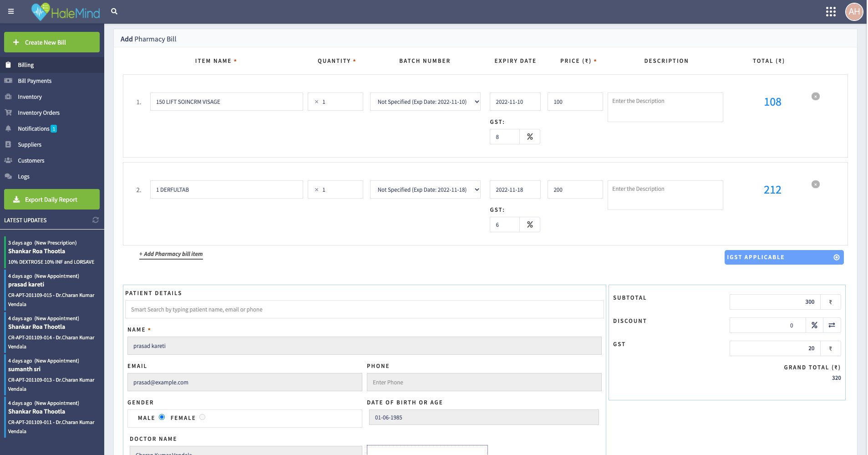Click the HaleMind logo
Screen dimensions: 868x455
point(66,12)
